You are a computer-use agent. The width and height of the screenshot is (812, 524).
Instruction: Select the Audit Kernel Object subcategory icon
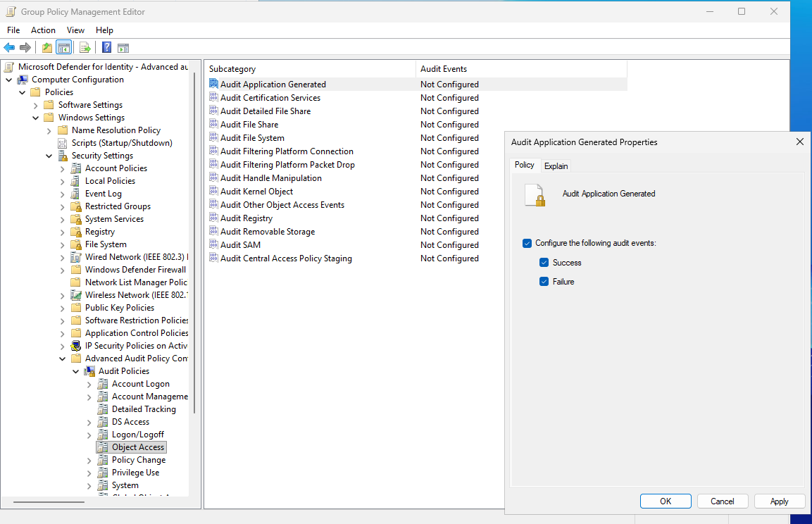point(213,191)
